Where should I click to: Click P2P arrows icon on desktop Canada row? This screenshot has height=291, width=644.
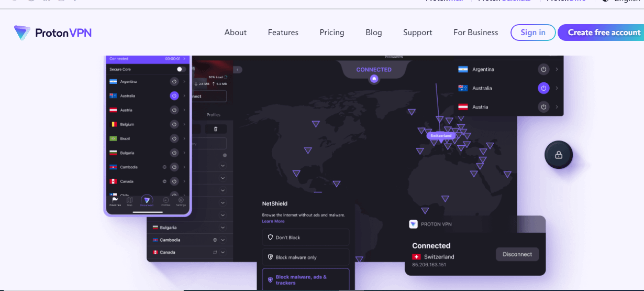click(x=215, y=252)
